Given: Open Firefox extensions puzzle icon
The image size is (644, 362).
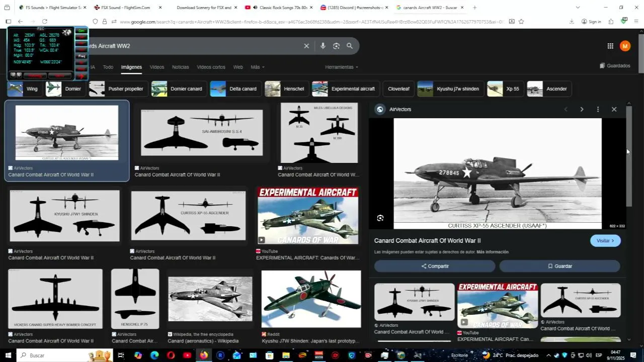Looking at the screenshot, I should [x=611, y=22].
